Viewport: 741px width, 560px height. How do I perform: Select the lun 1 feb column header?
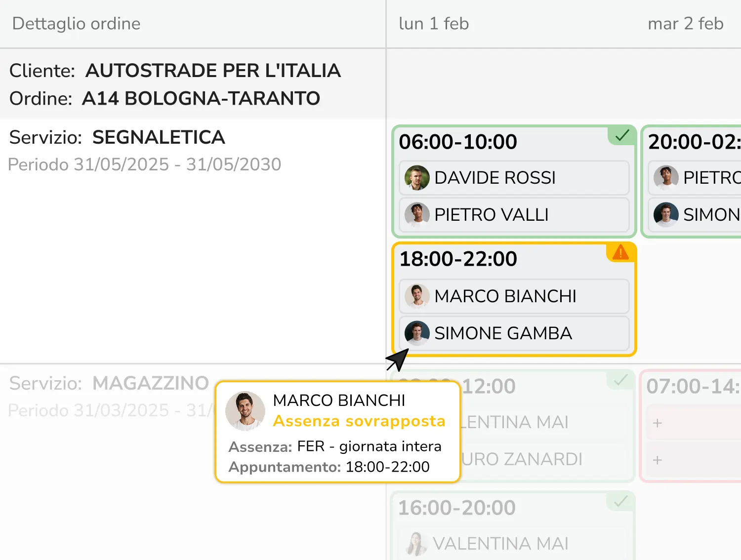[x=434, y=24]
